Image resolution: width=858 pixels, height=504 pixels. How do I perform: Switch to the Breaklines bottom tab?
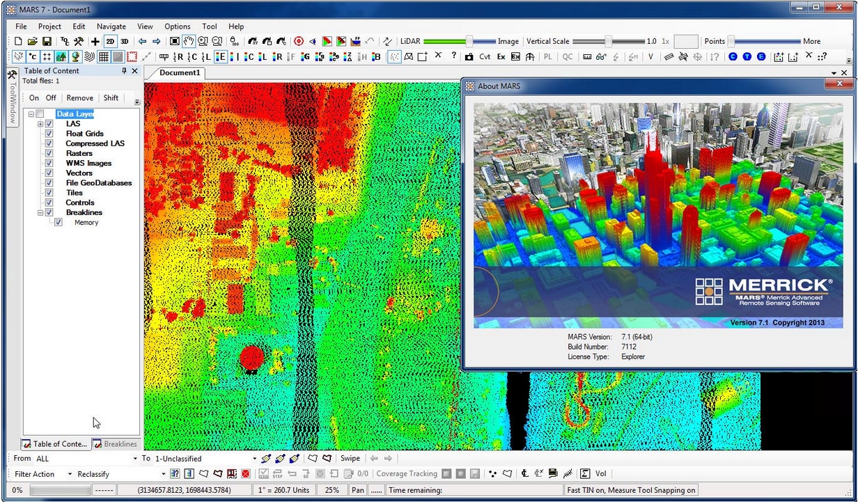pos(116,444)
